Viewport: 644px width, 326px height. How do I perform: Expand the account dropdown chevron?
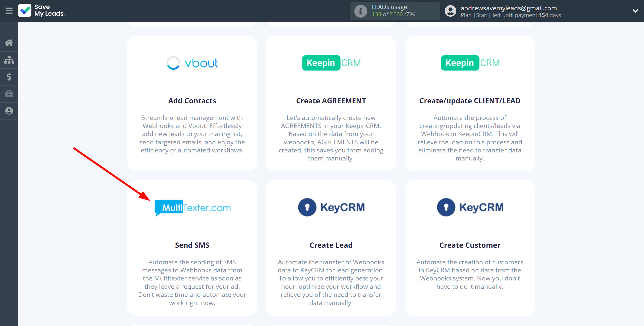(635, 11)
